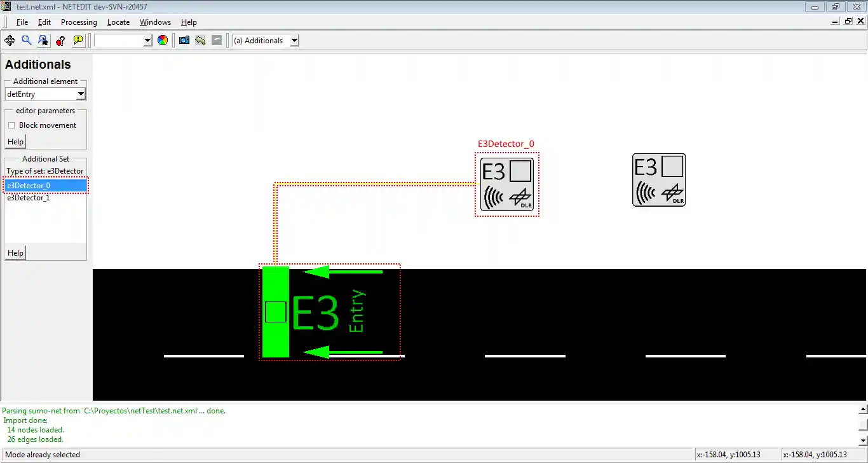Toggle zooming style magnifier-with-cursor icon
Viewport: 868px width, 463px height.
pyautogui.click(x=43, y=41)
